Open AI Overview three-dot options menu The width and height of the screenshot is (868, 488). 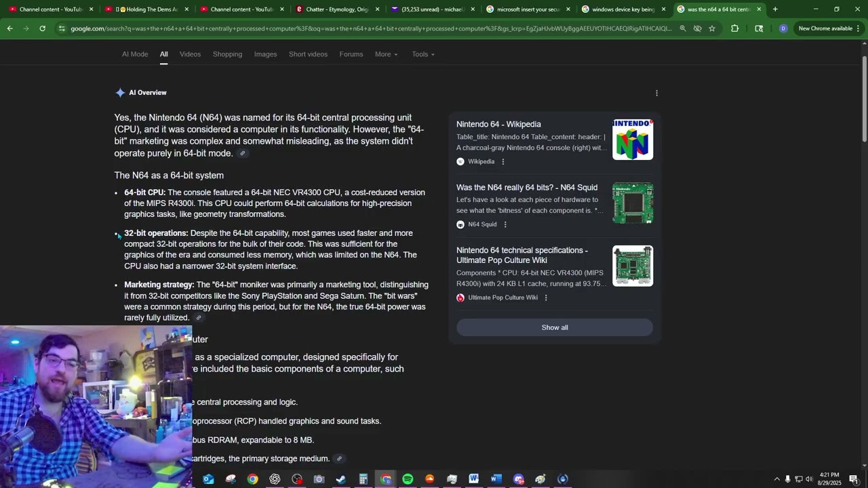coord(656,93)
